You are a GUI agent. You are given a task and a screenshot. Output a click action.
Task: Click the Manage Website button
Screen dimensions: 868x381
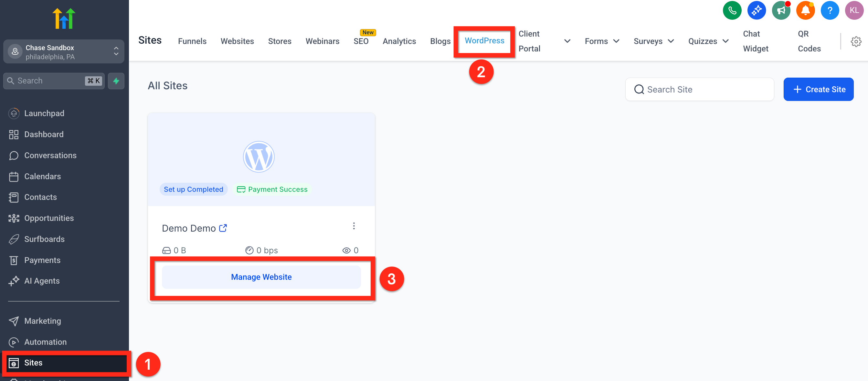(261, 277)
